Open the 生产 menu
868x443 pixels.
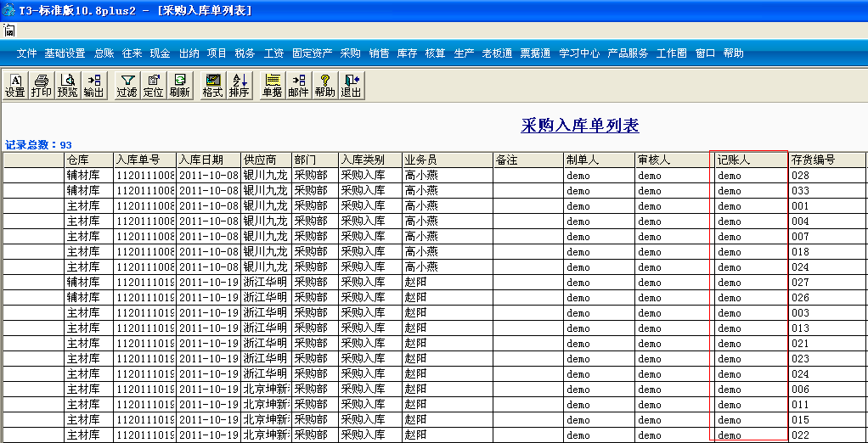[464, 53]
